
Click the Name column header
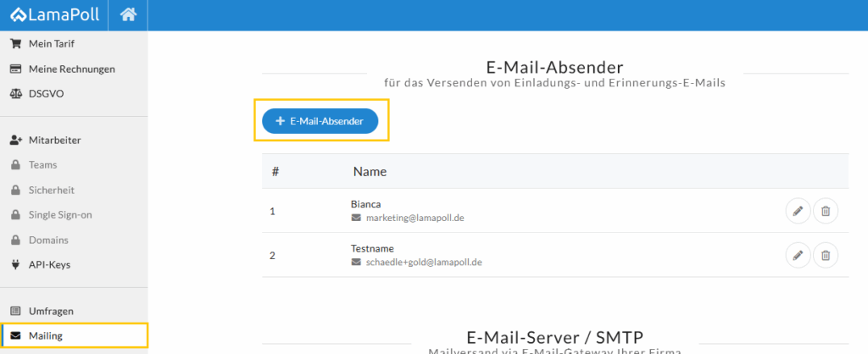pos(370,172)
